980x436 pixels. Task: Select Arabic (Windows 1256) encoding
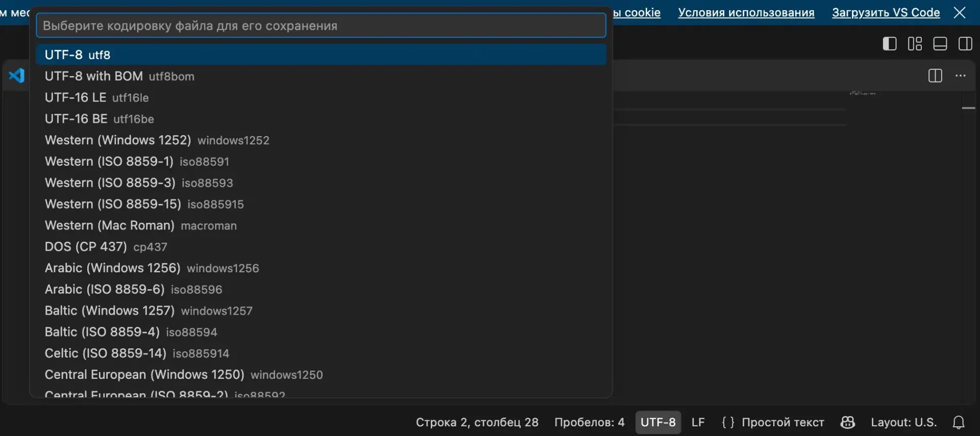[x=321, y=268]
